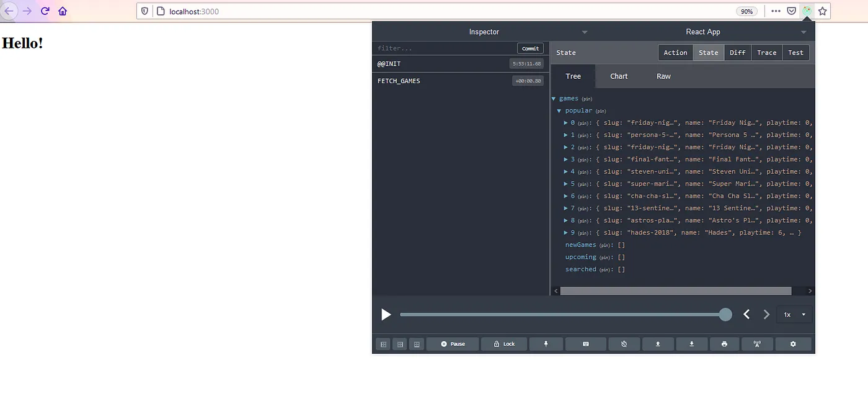Step to next action with right chevron
The image size is (868, 401).
(766, 315)
